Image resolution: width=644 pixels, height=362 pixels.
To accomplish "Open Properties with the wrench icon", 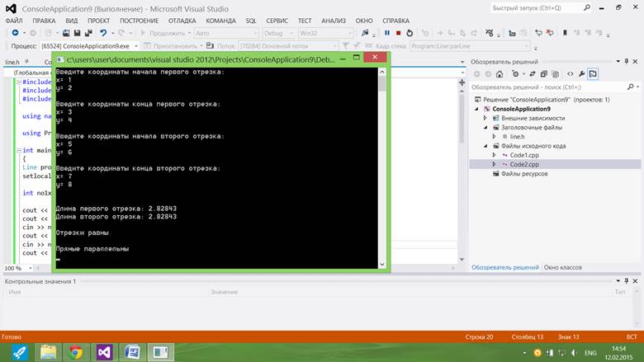I will [x=581, y=73].
